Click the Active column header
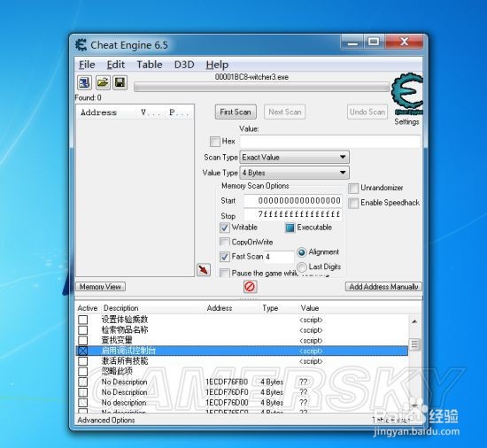 pyautogui.click(x=88, y=308)
